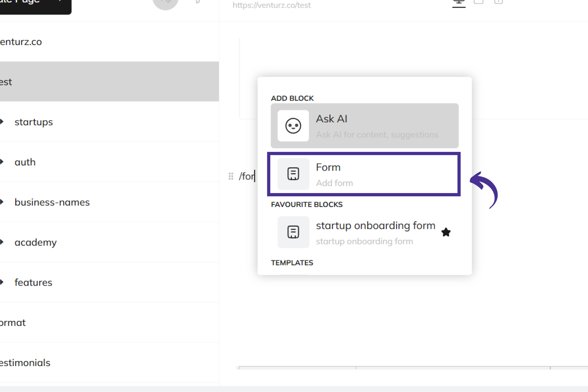Image resolution: width=588 pixels, height=392 pixels.
Task: Click the venturz.co/test URL field
Action: click(x=271, y=5)
